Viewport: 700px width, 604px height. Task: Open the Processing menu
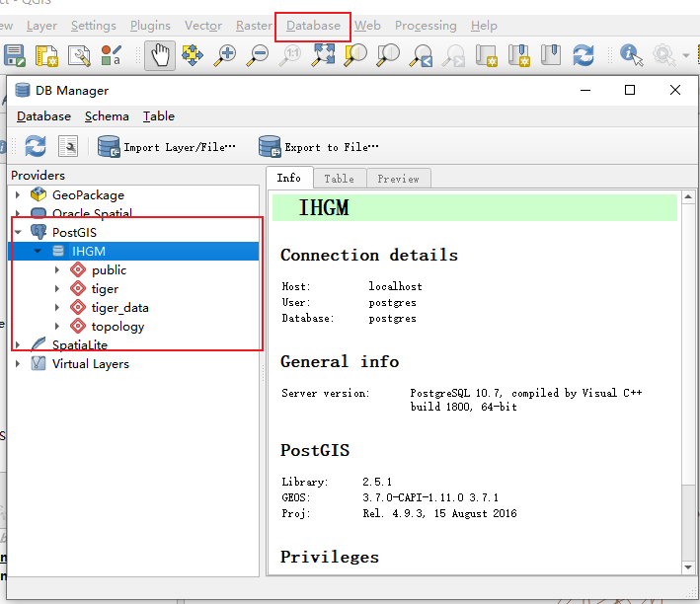click(x=426, y=26)
